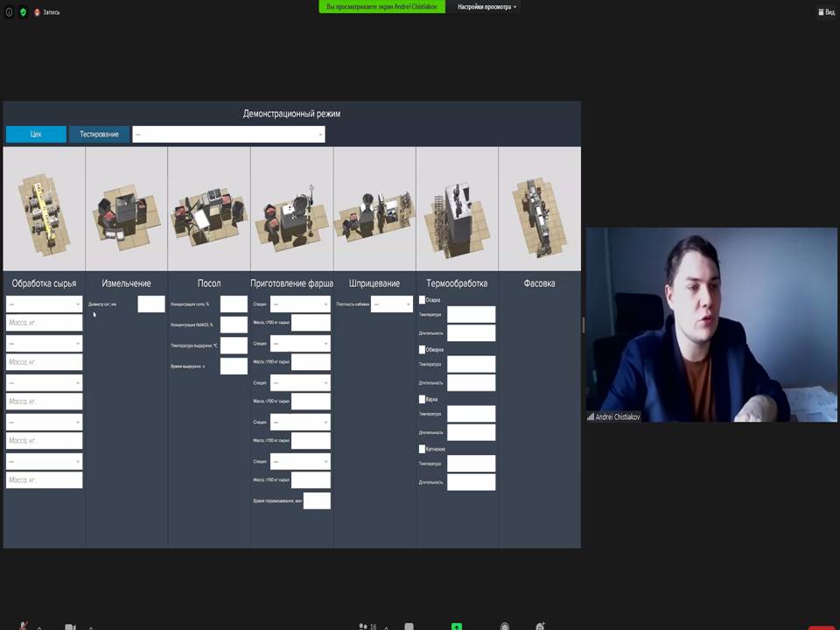Image resolution: width=840 pixels, height=630 pixels.
Task: Click the green encryption shield icon
Action: 23,12
